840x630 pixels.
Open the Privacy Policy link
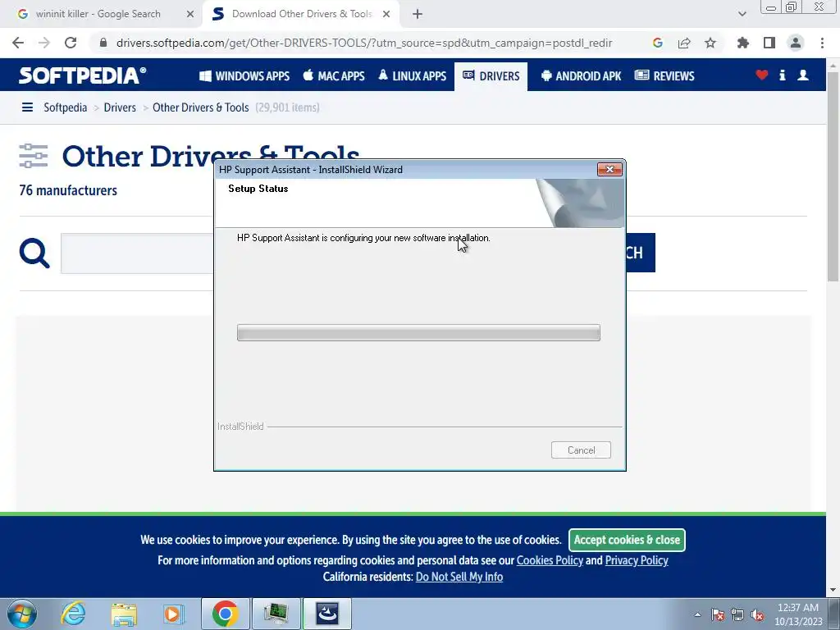[637, 560]
